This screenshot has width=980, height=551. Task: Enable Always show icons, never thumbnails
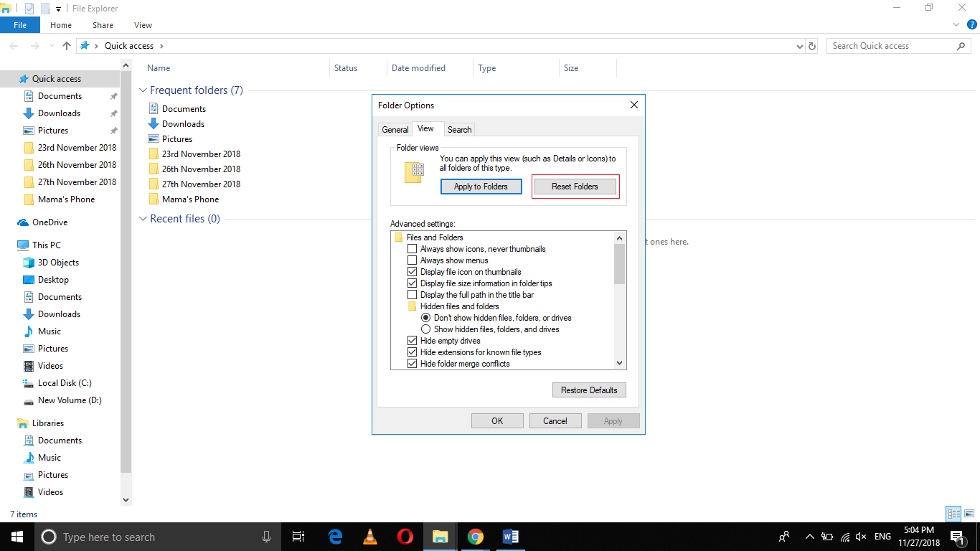pyautogui.click(x=413, y=248)
